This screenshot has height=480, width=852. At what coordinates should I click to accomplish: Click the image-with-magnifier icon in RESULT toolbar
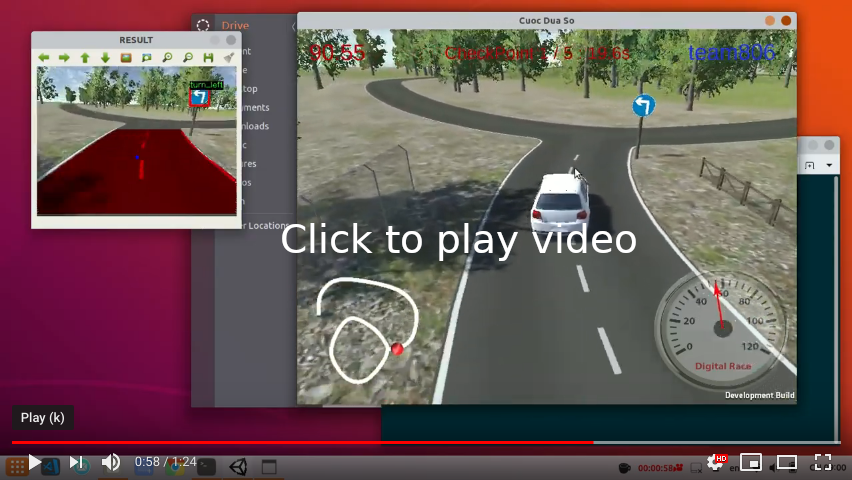click(x=147, y=57)
